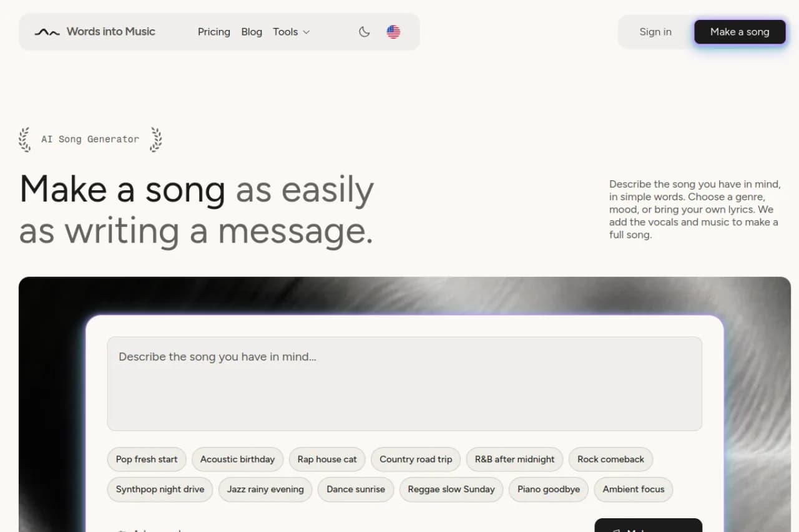Pick the Dance sunrise suggestion

pyautogui.click(x=356, y=489)
